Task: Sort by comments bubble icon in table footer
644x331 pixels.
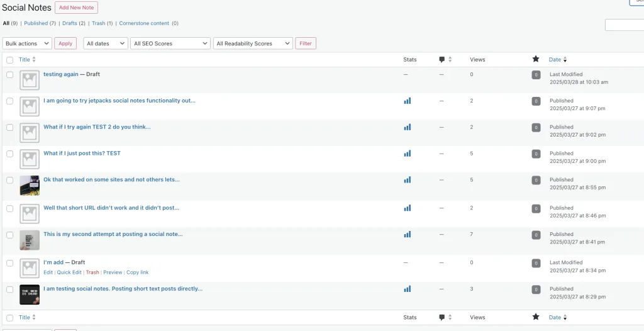Action: pyautogui.click(x=442, y=317)
